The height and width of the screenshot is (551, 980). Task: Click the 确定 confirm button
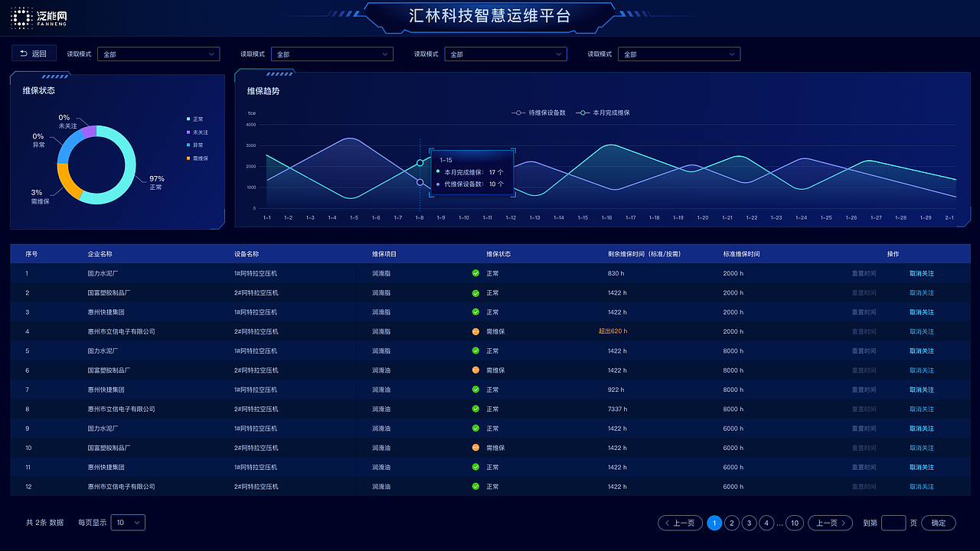point(938,523)
